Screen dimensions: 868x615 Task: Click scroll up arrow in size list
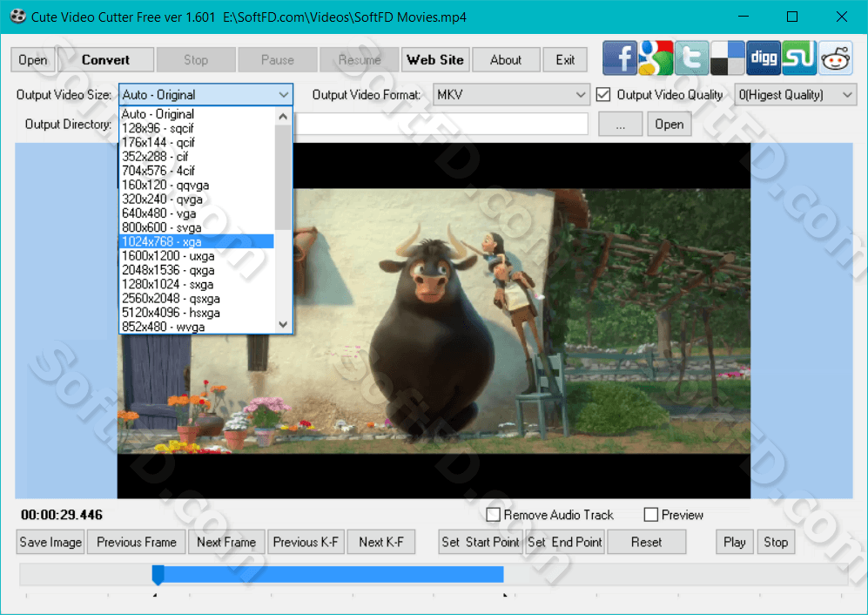click(x=283, y=117)
